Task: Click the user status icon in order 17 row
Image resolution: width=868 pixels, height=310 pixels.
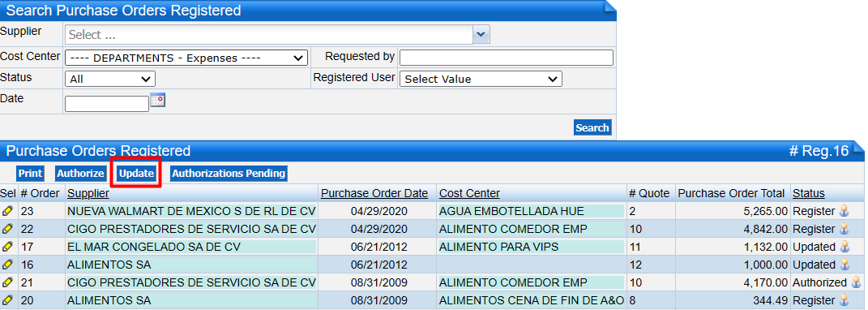Action: coord(844,246)
